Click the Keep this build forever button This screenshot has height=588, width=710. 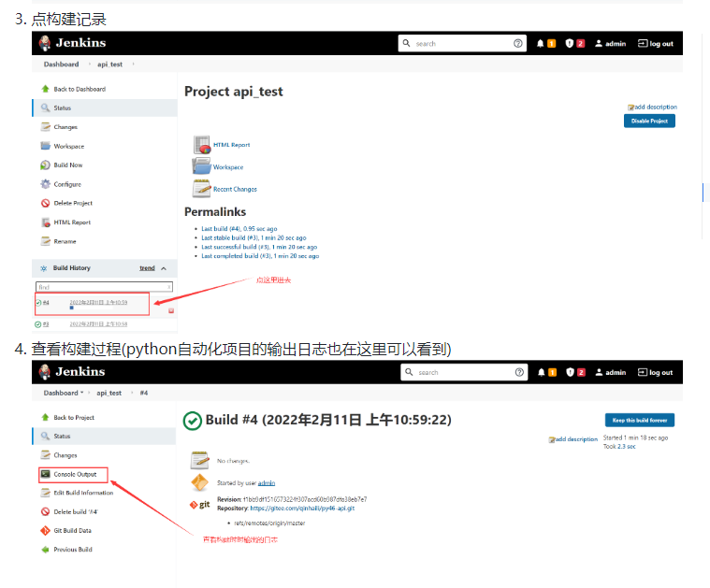(640, 420)
